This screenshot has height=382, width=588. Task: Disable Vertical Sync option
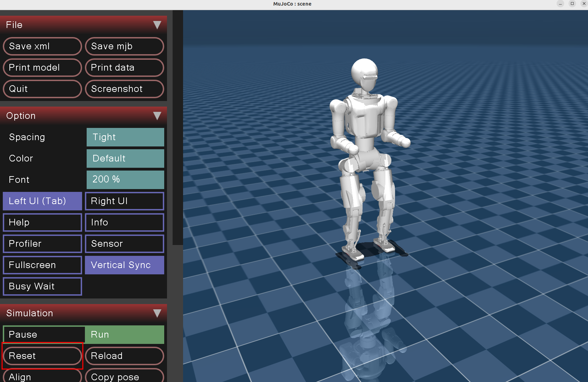point(124,265)
